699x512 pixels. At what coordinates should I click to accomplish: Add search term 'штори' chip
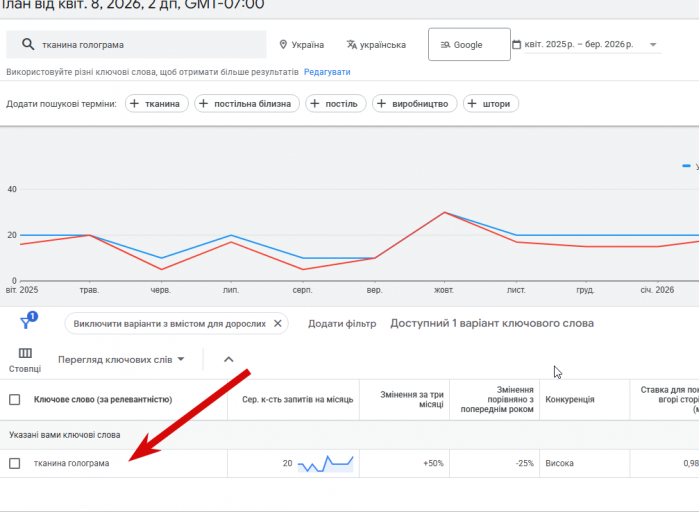point(491,104)
